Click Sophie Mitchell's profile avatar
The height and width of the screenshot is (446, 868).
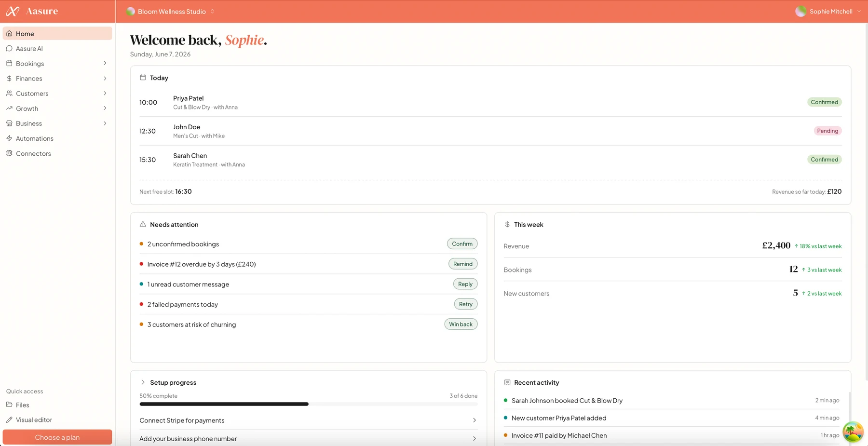[x=800, y=11]
